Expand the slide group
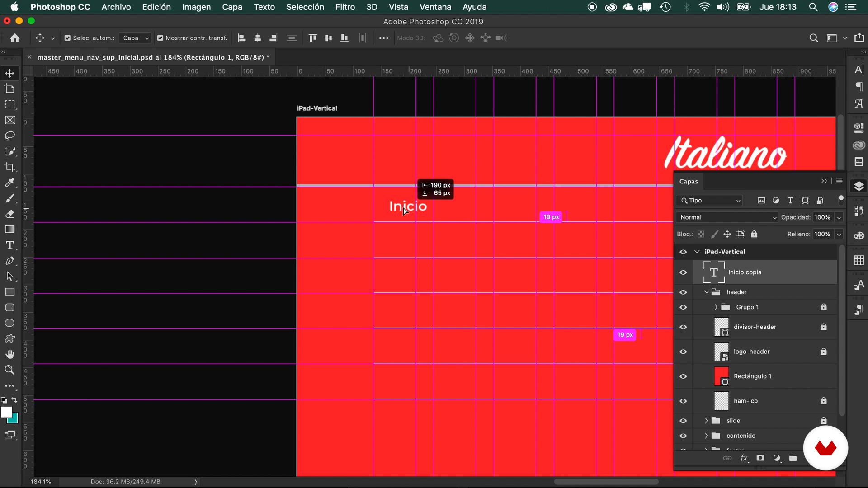868x488 pixels. click(x=706, y=421)
